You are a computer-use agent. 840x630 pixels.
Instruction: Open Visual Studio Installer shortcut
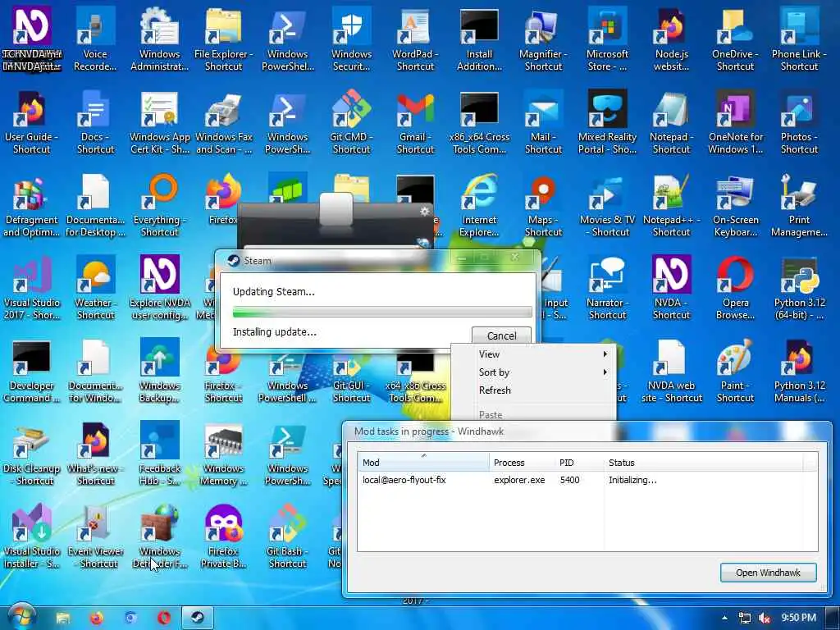pyautogui.click(x=31, y=536)
